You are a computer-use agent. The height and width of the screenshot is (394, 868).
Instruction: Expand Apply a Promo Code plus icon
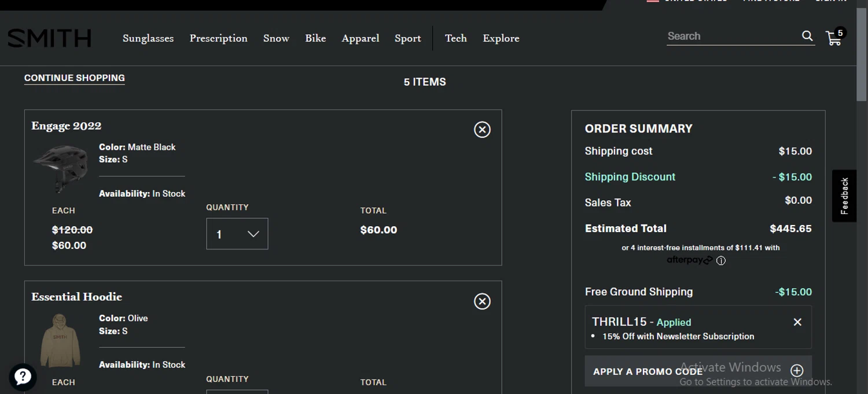click(797, 371)
